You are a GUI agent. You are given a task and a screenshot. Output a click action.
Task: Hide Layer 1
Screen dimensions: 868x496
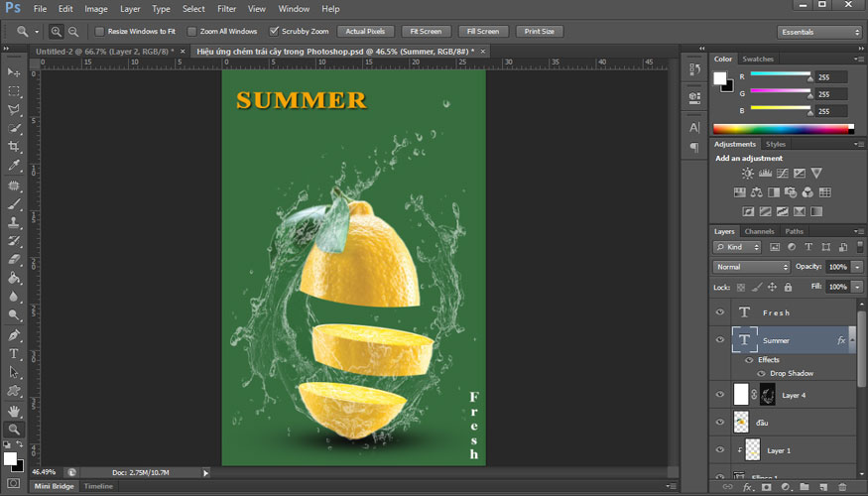[x=719, y=449]
